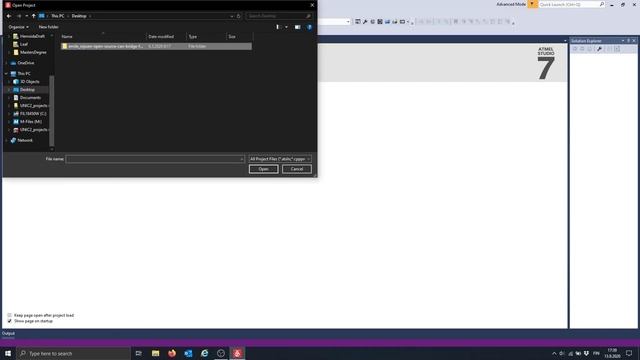
Task: Toggle the preview pane icon
Action: (298, 27)
